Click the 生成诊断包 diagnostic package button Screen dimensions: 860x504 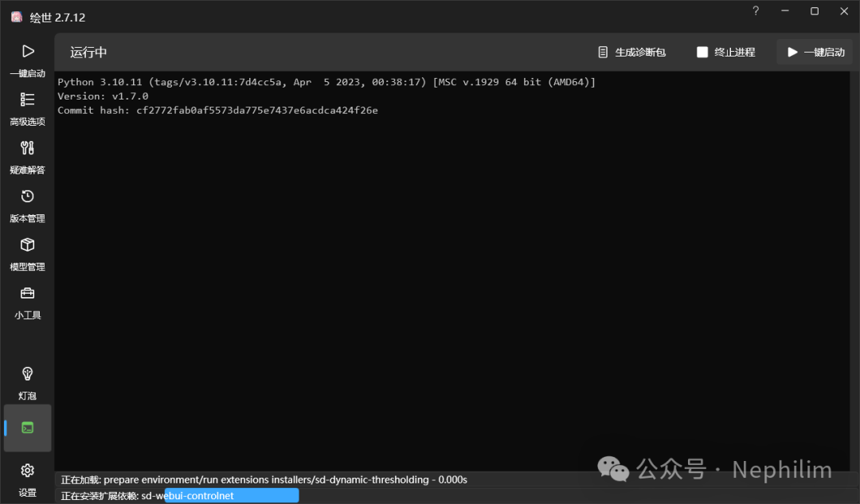(631, 52)
